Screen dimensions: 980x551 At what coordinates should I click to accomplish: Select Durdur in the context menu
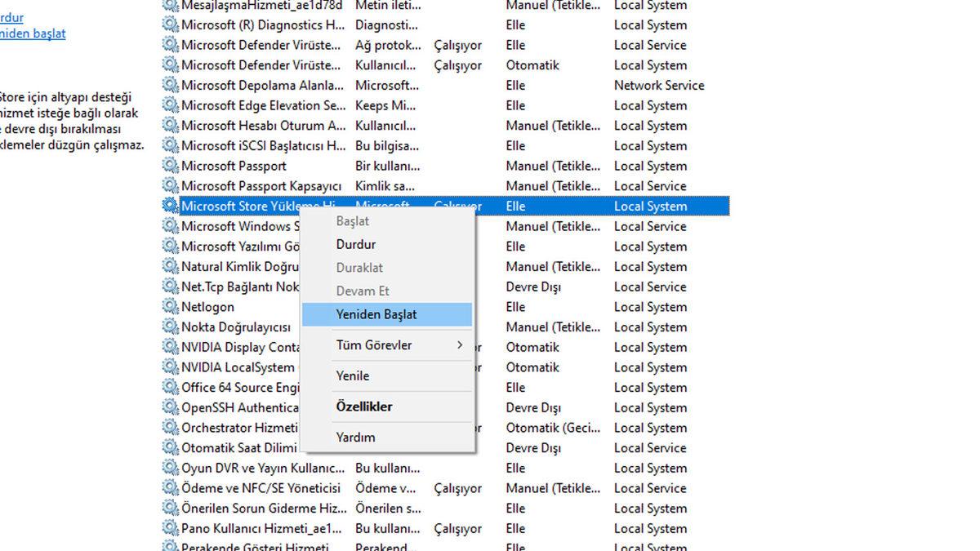[x=357, y=244]
